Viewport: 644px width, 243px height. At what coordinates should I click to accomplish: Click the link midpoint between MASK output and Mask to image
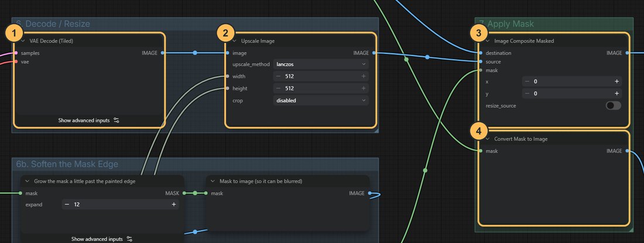click(195, 193)
